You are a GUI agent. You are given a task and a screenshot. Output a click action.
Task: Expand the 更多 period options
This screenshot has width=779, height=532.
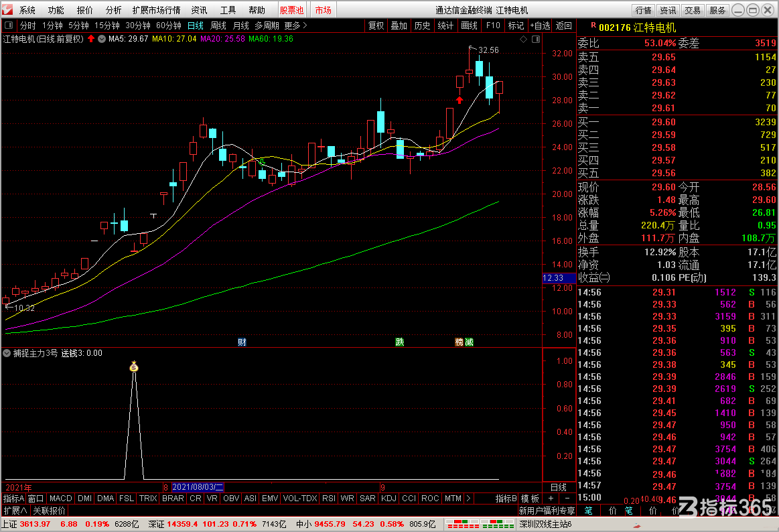coord(295,25)
